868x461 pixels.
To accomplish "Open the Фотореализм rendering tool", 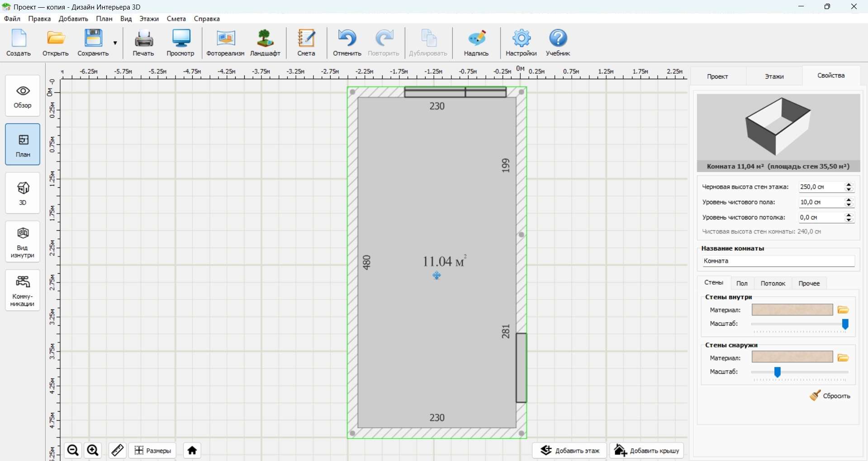I will (225, 43).
